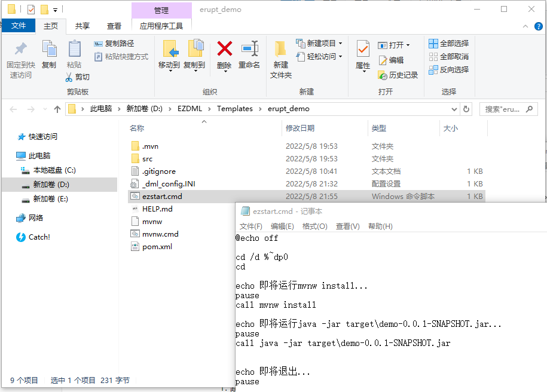Click the Cut (剪切) scissors icon

[x=69, y=77]
